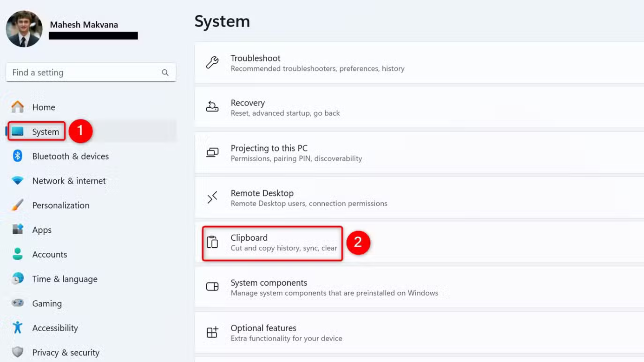644x362 pixels.
Task: Click the Home icon in the sidebar
Action: [x=17, y=107]
